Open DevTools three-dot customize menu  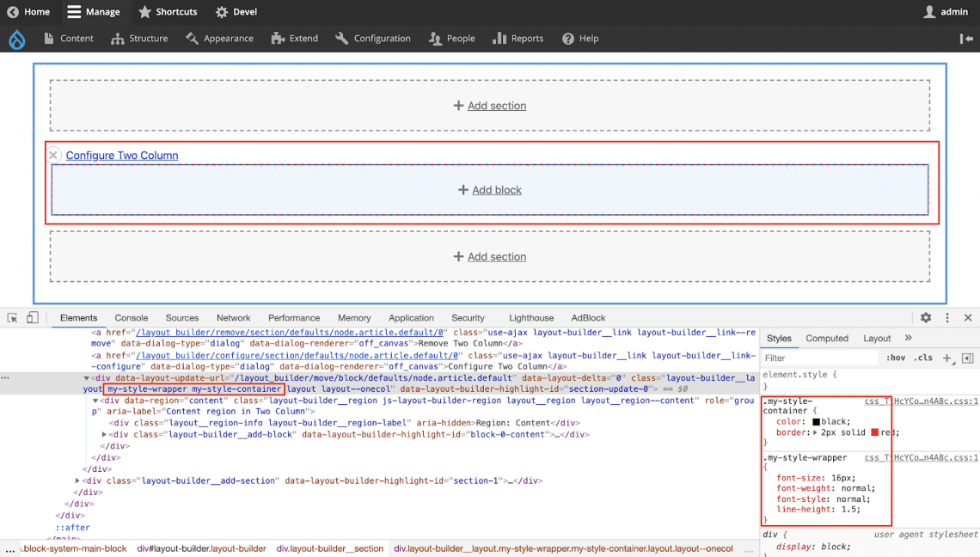pyautogui.click(x=947, y=318)
